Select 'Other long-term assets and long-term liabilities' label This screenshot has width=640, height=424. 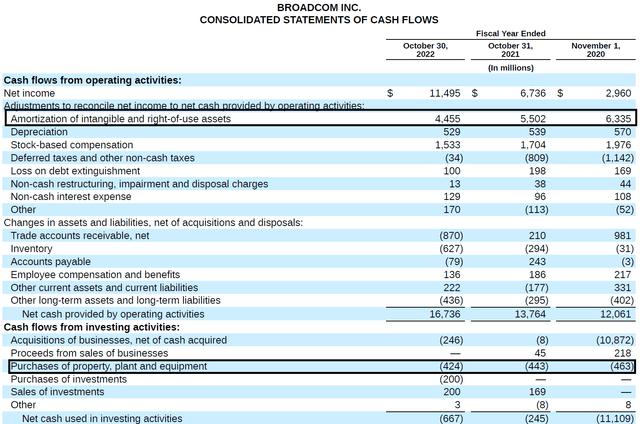[x=116, y=300]
